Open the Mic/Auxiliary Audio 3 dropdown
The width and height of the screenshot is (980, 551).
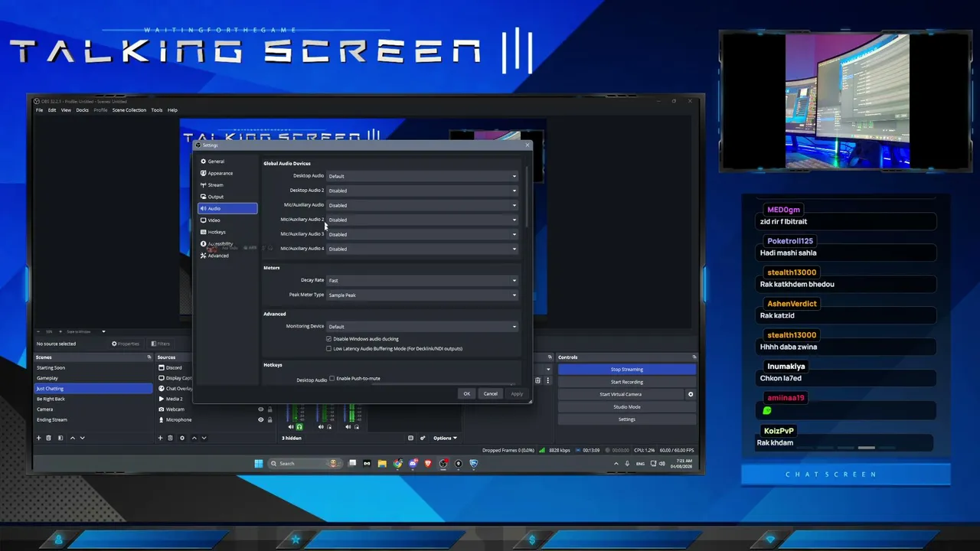tap(423, 234)
